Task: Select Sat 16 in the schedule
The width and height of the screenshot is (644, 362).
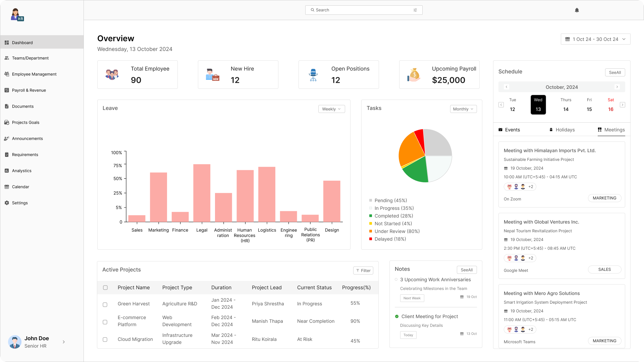Action: click(x=611, y=105)
